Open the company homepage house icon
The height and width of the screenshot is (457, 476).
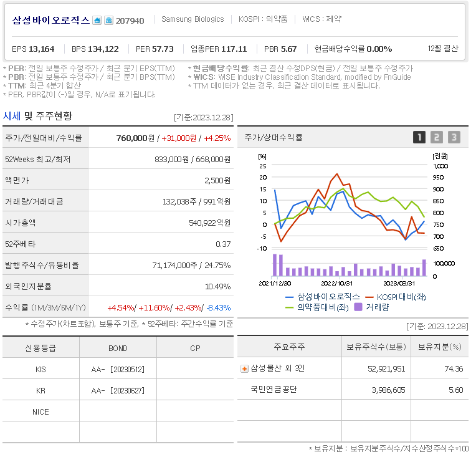(97, 21)
